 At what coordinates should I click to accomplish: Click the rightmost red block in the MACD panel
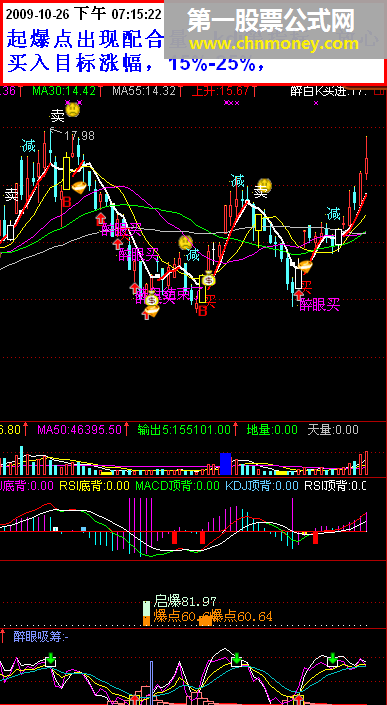[316, 537]
